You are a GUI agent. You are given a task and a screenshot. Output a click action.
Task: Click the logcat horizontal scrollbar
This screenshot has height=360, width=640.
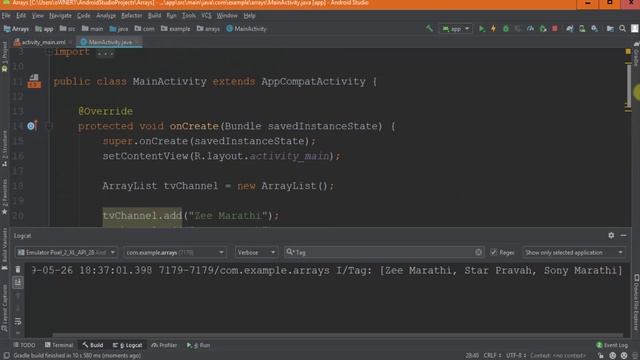(339, 335)
